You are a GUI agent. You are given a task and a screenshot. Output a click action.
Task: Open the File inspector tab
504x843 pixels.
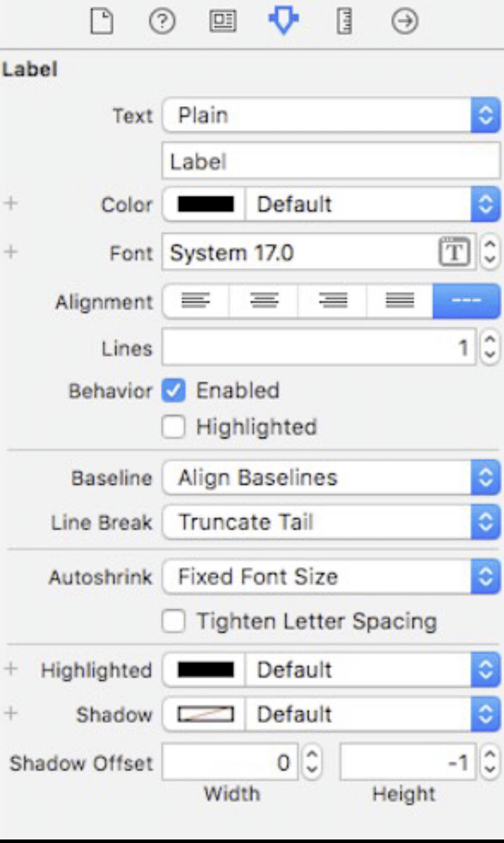[x=102, y=21]
